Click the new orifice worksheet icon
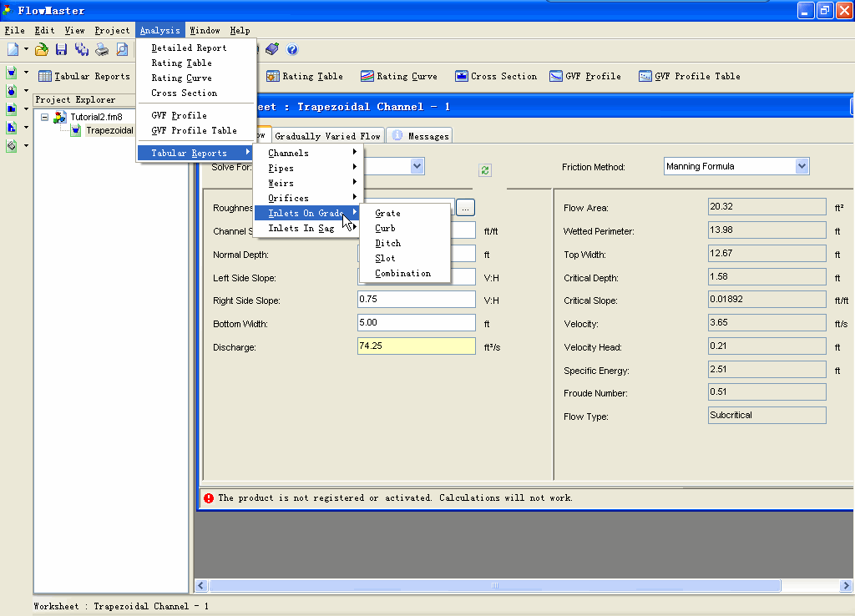 click(12, 128)
